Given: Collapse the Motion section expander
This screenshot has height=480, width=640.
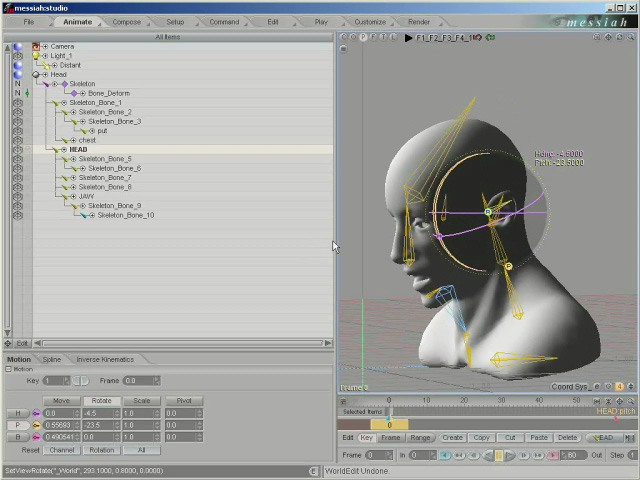Looking at the screenshot, I should [x=8, y=369].
